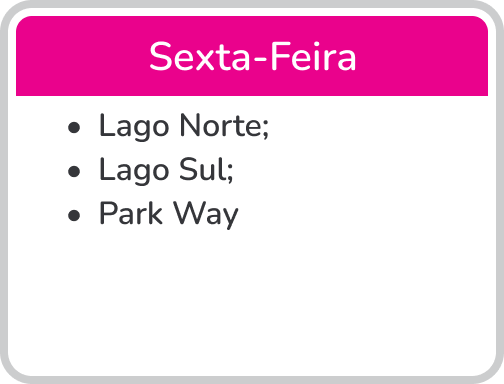The height and width of the screenshot is (384, 504).
Task: Click the word Sexta in the header
Action: pyautogui.click(x=199, y=57)
